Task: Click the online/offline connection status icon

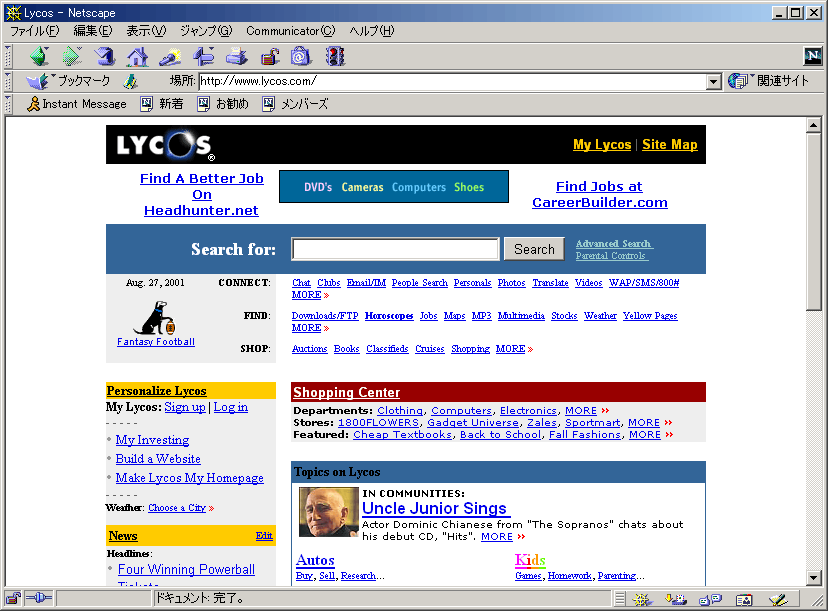Action: (x=39, y=598)
